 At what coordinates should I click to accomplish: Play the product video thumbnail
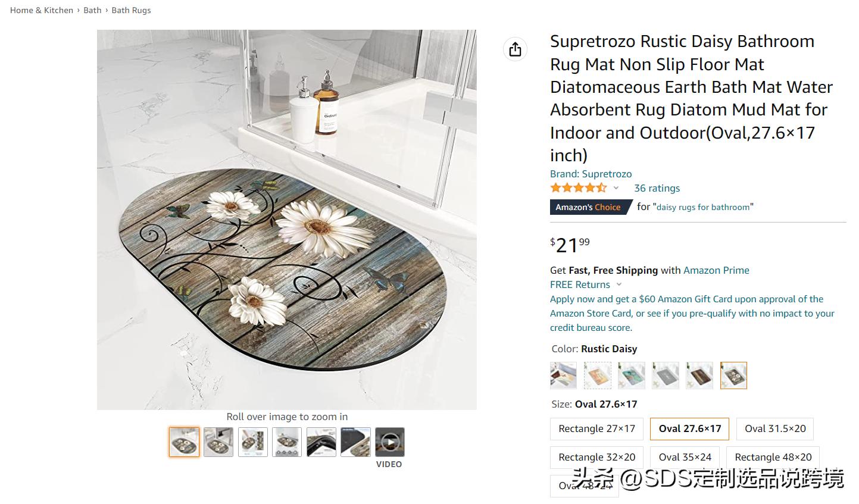[389, 442]
